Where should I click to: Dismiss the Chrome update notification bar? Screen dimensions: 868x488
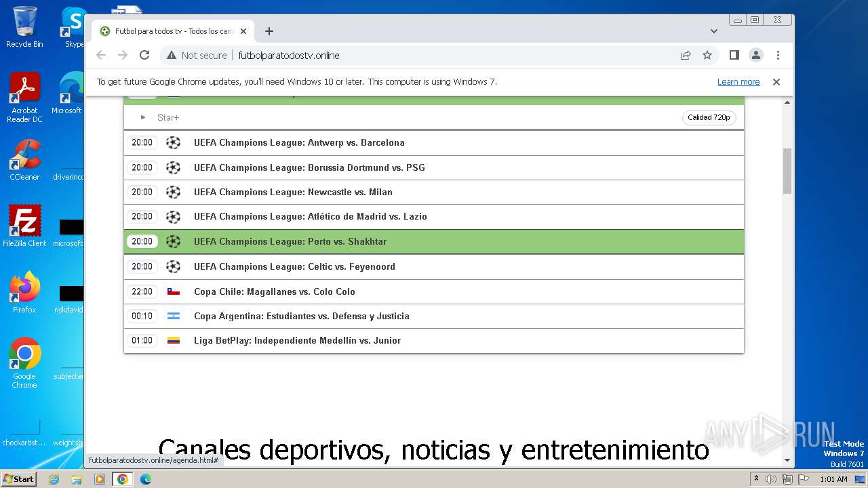coord(776,82)
